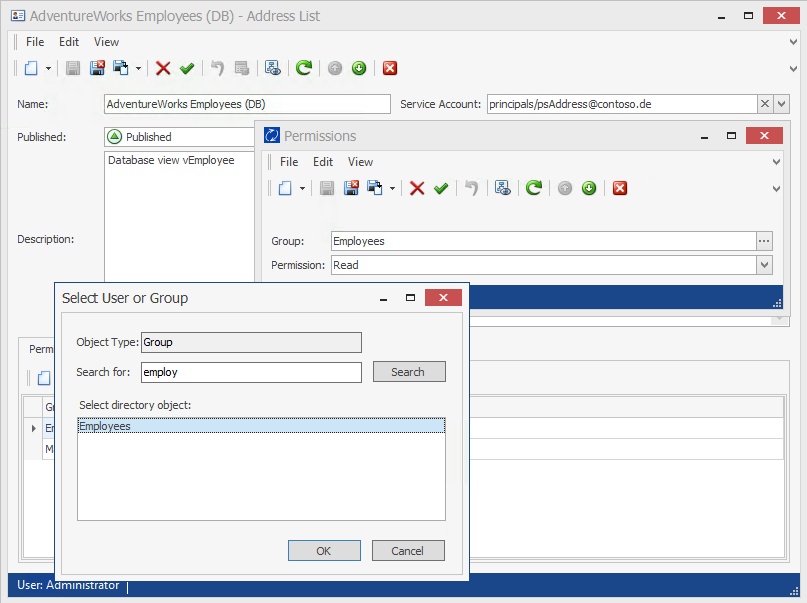The height and width of the screenshot is (603, 807).
Task: Clear Service Account with X button
Action: [765, 104]
